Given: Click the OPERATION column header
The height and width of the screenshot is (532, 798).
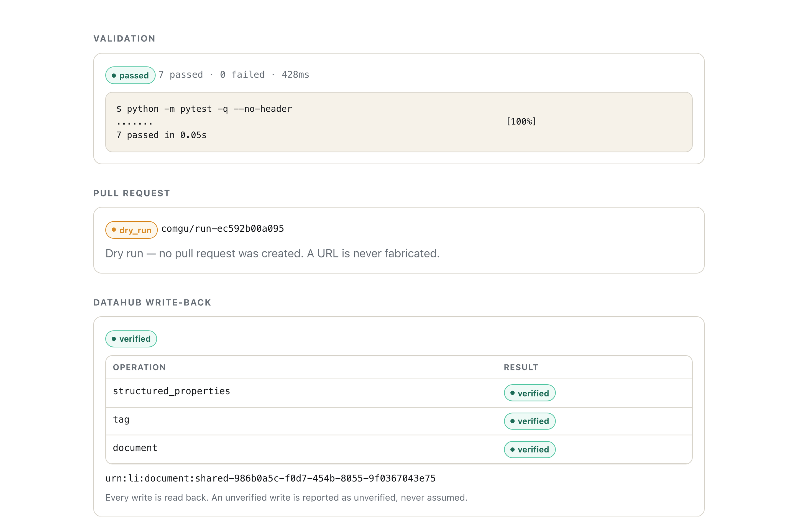Looking at the screenshot, I should pos(139,367).
